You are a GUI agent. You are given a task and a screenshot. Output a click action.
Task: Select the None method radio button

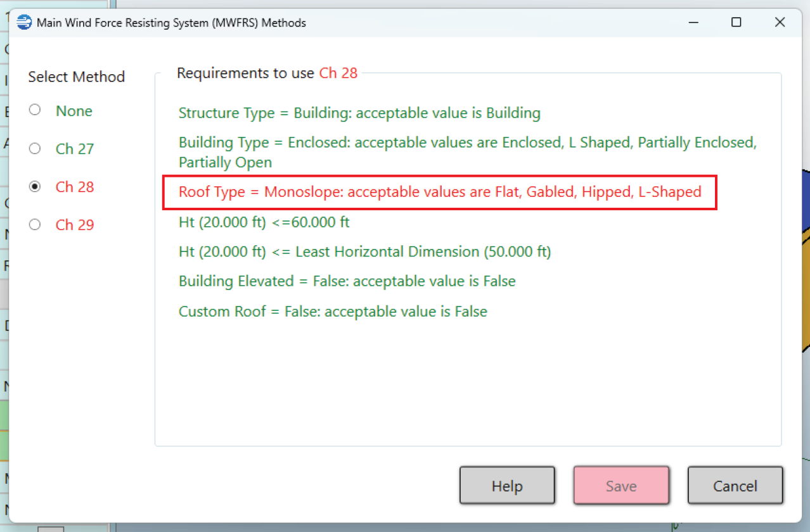[35, 110]
